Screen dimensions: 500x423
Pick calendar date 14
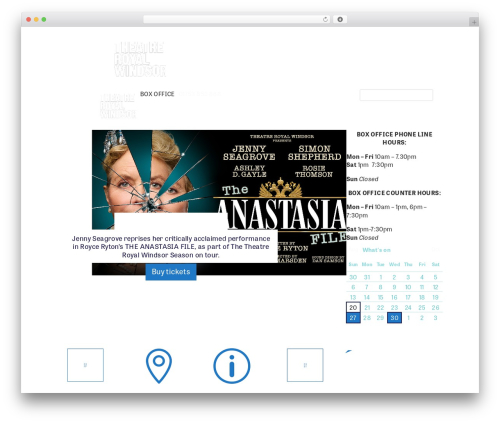pyautogui.click(x=367, y=297)
